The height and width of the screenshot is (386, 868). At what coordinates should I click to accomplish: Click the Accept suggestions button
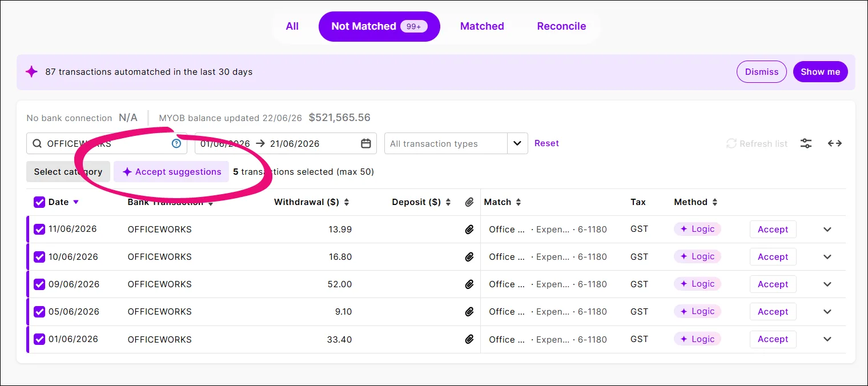pos(171,171)
